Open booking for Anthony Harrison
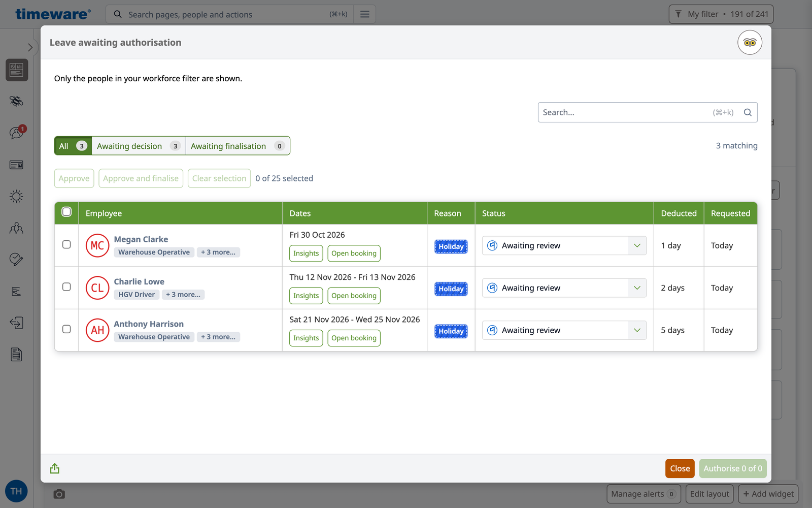The height and width of the screenshot is (508, 812). coord(354,338)
